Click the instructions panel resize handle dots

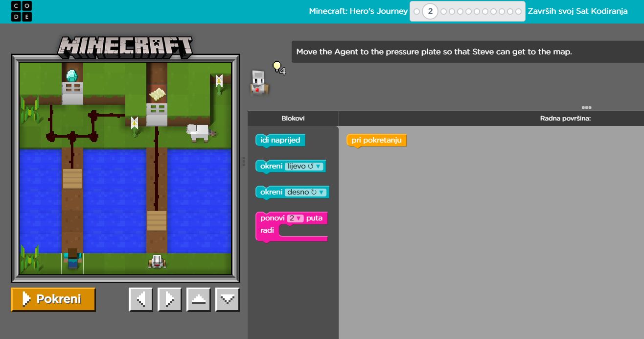586,107
